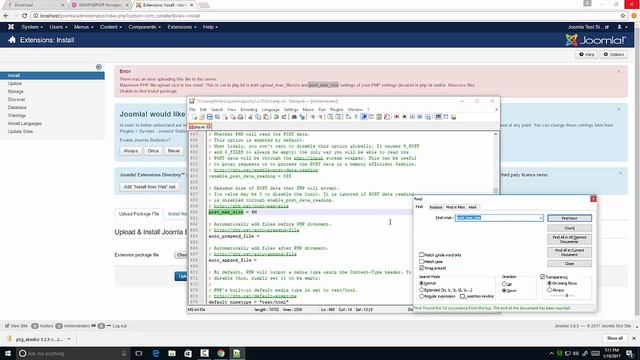
Task: Click the Copy icon in Notepad++ toolbar
Action: coord(258,117)
